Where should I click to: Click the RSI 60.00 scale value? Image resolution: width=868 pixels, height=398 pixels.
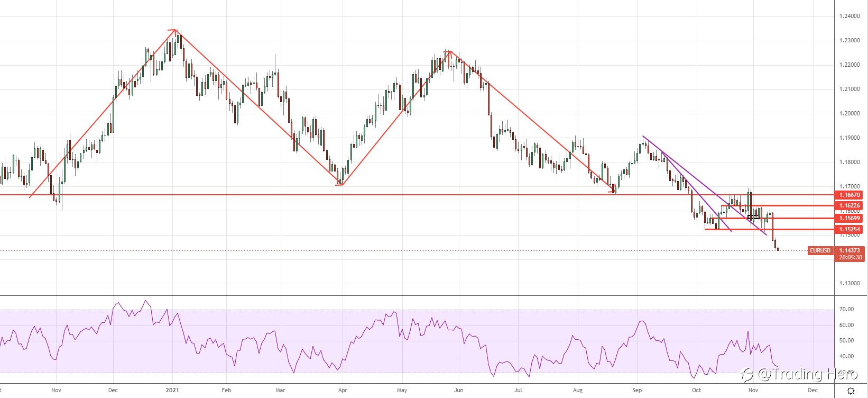click(x=846, y=325)
